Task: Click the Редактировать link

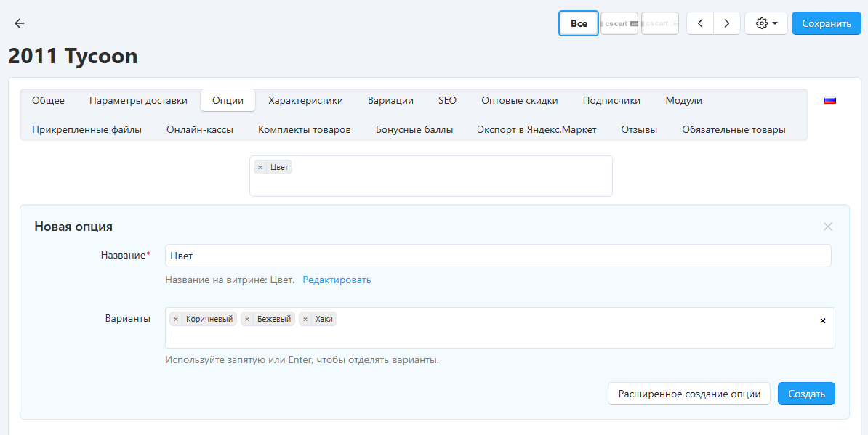Action: click(x=337, y=280)
